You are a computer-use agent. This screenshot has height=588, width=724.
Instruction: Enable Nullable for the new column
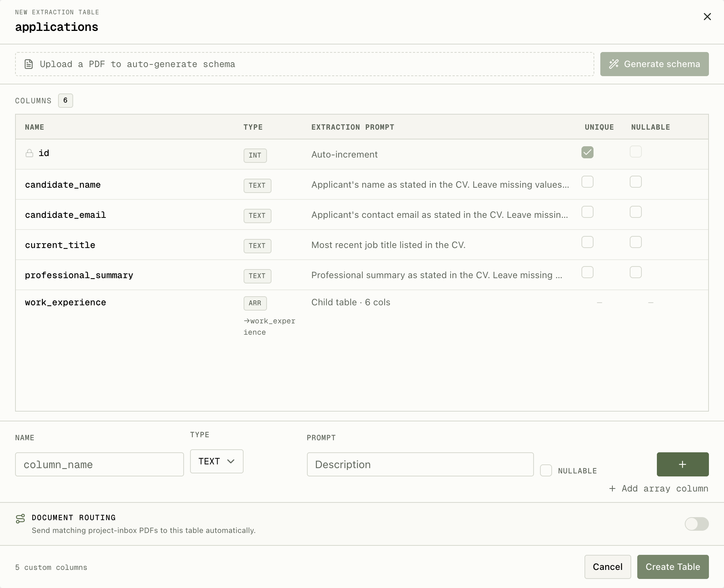pyautogui.click(x=546, y=470)
